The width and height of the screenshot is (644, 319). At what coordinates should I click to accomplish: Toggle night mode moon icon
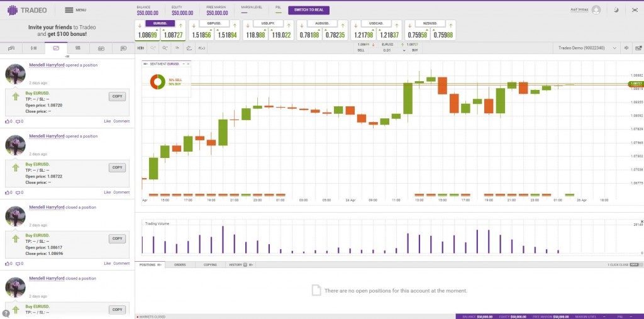click(x=616, y=10)
